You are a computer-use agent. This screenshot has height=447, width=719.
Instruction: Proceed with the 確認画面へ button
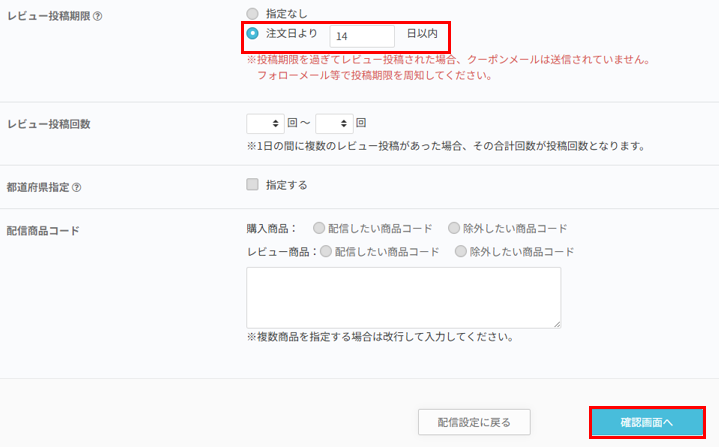click(x=647, y=423)
